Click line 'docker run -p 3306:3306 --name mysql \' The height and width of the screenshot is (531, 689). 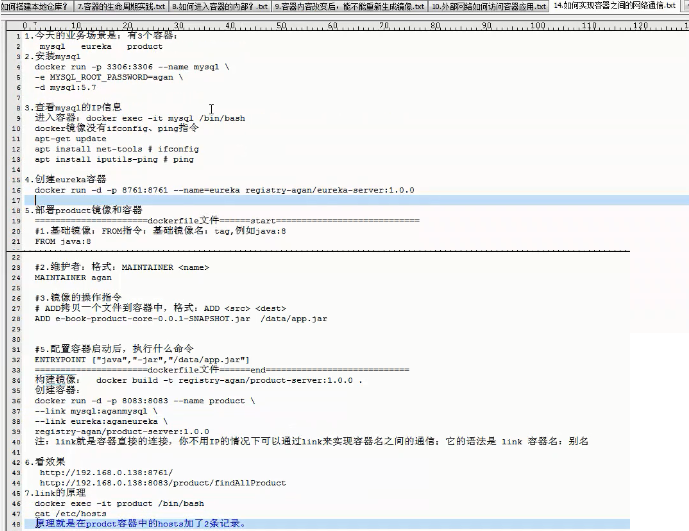132,67
